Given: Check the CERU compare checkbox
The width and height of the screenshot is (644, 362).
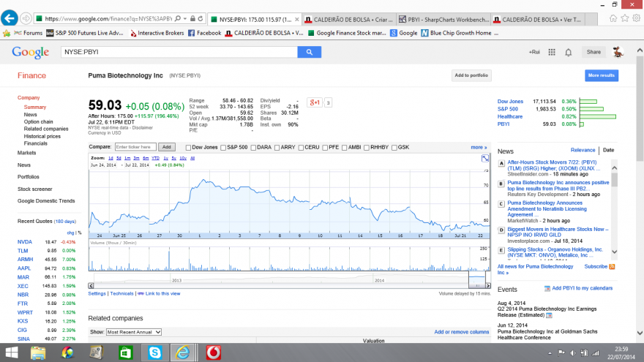Looking at the screenshot, I should (301, 147).
